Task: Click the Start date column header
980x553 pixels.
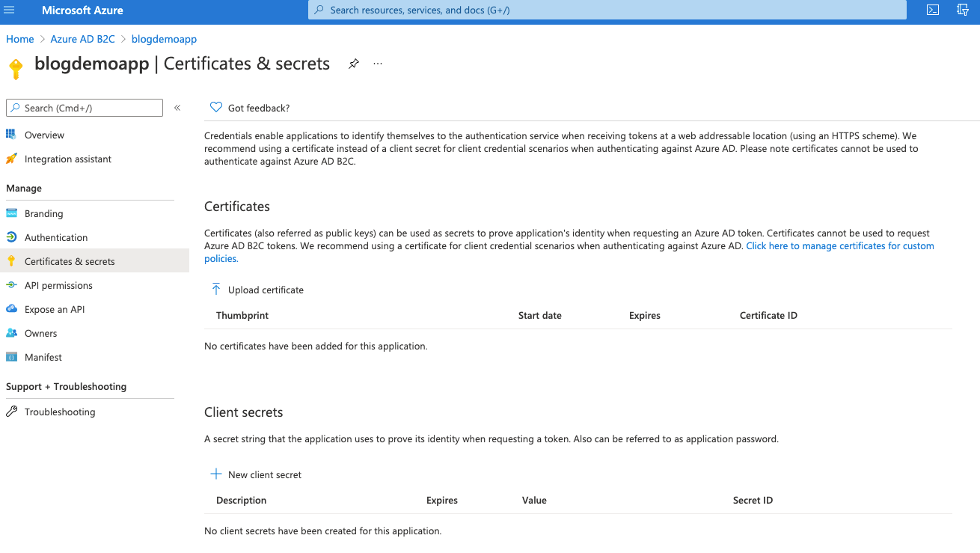Action: (540, 315)
